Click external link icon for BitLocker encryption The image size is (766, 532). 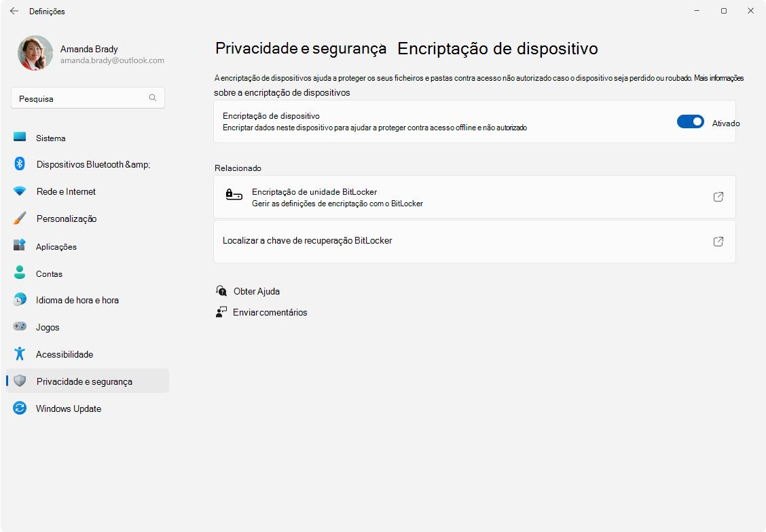tap(718, 197)
